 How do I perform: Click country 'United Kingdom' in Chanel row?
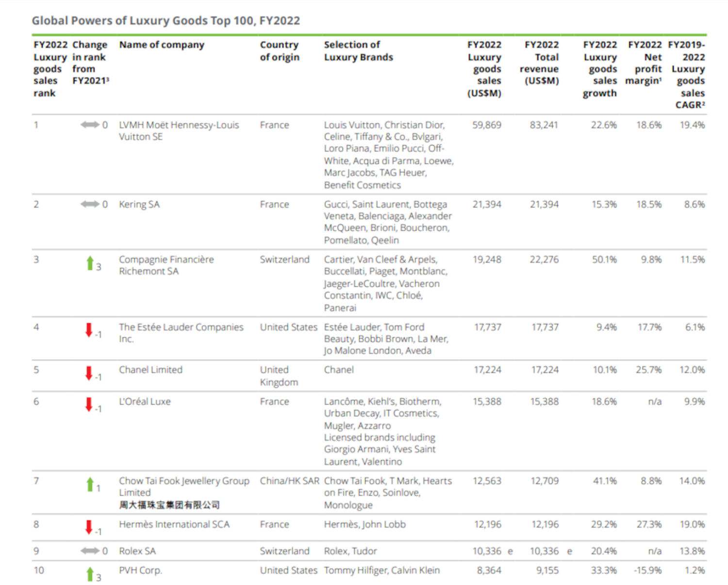[279, 376]
